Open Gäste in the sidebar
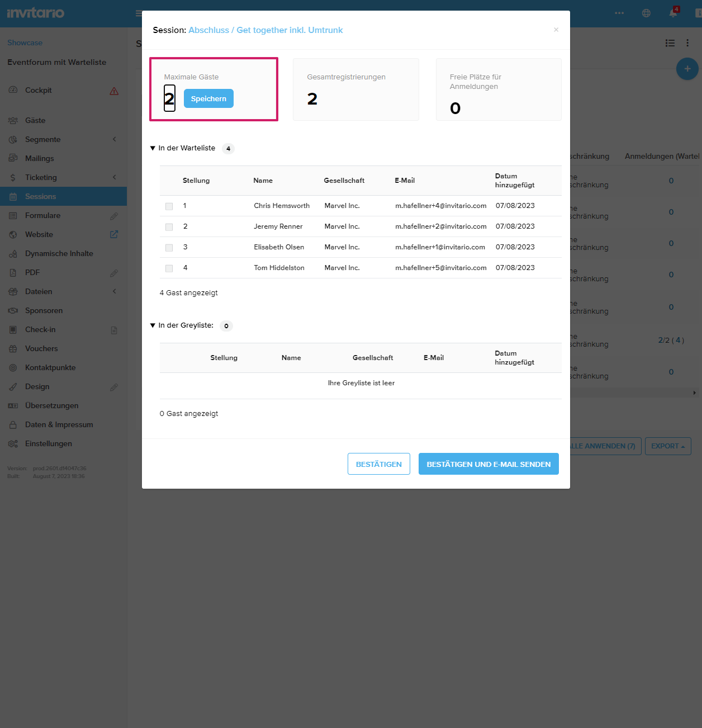The image size is (702, 728). pyautogui.click(x=35, y=121)
